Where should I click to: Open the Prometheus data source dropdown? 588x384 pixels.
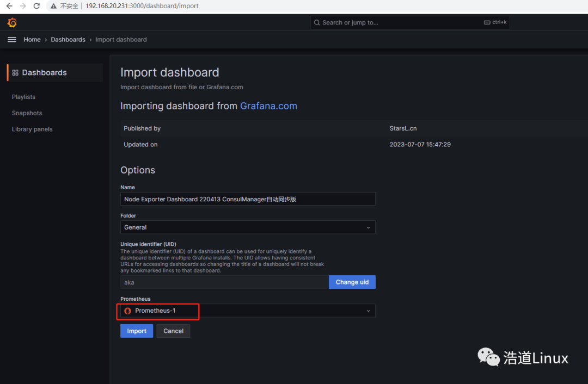[248, 311]
